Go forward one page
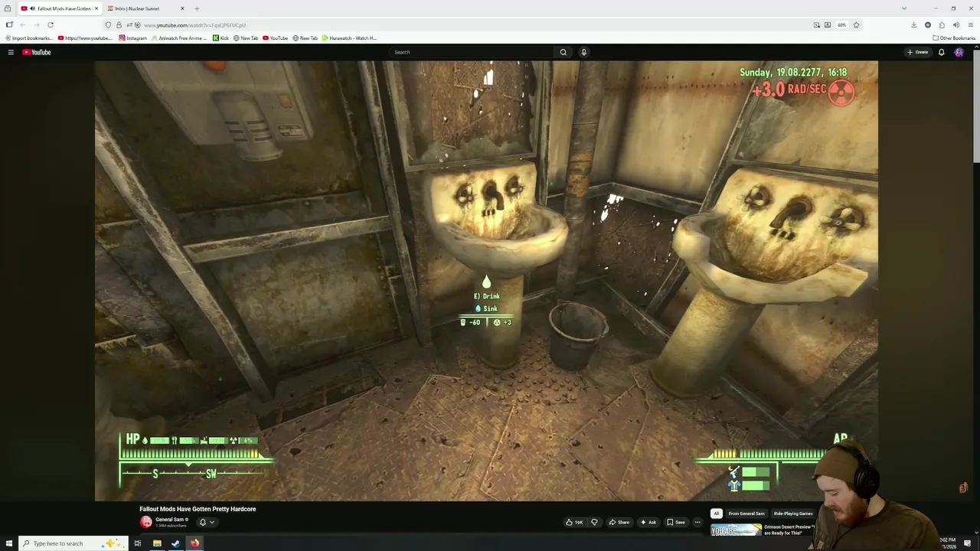 point(36,24)
